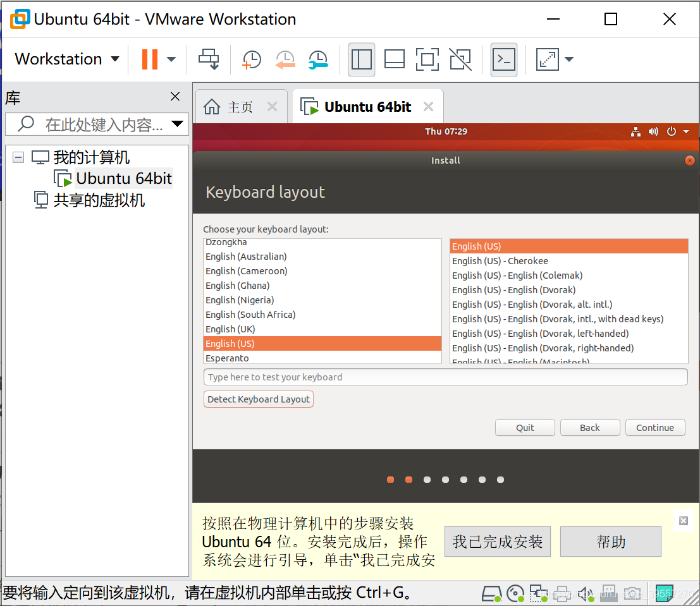The width and height of the screenshot is (700, 606).
Task: Click the printer status icon
Action: [562, 593]
